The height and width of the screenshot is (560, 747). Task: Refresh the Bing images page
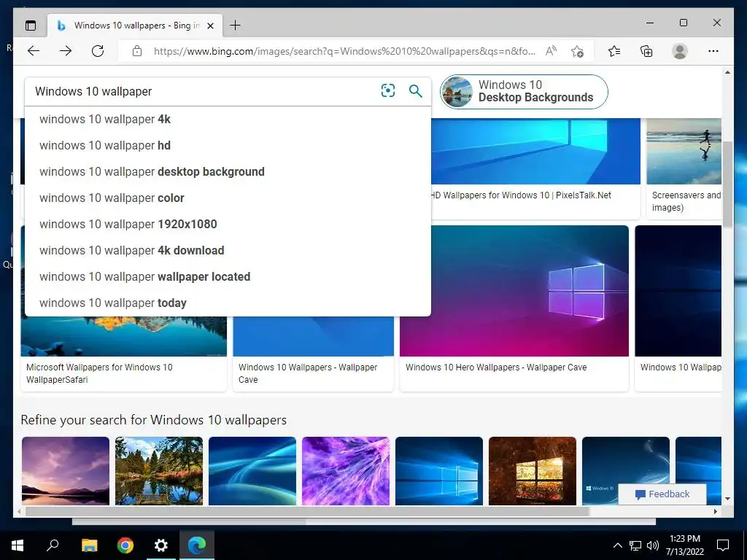pos(98,51)
